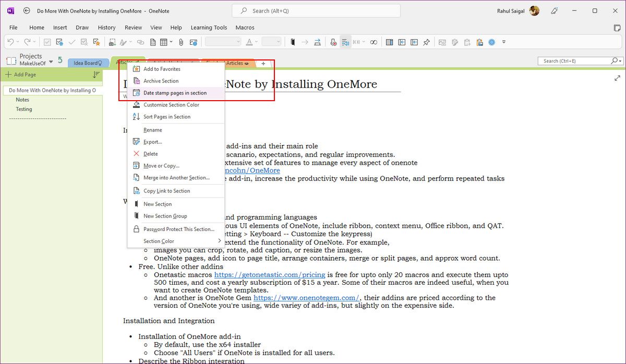Screen dimensions: 626x364
Task: Select Password Protect This Section...
Action: (x=176, y=229)
